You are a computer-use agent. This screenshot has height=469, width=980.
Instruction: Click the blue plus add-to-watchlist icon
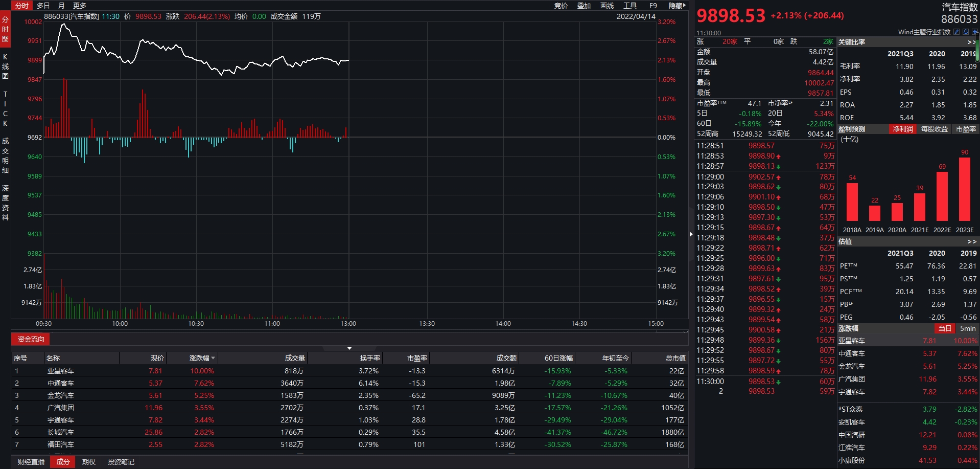(975, 32)
